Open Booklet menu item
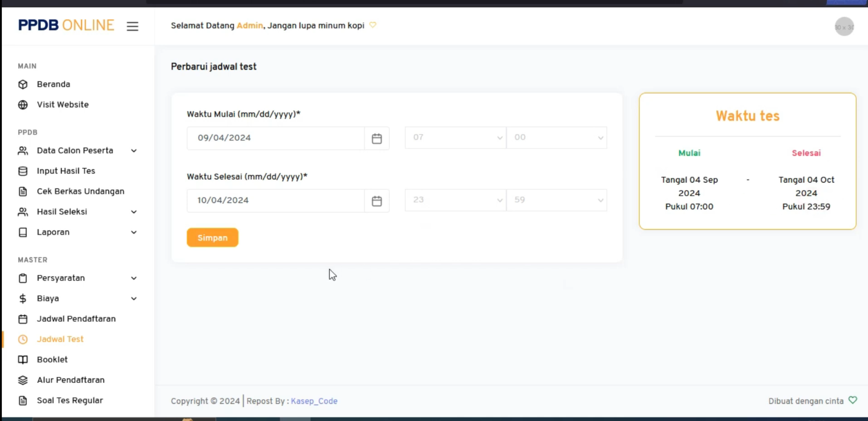The image size is (868, 421). 52,359
